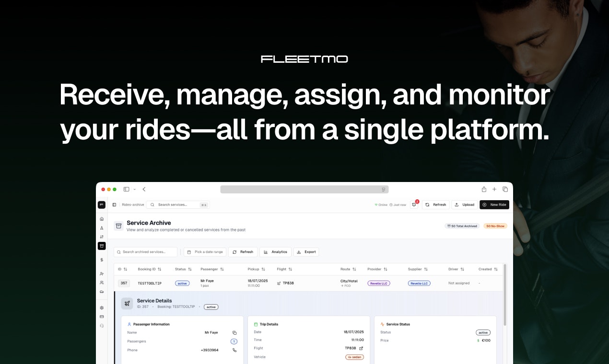The image size is (609, 364).
Task: Show the Safari tab overview
Action: pyautogui.click(x=505, y=189)
